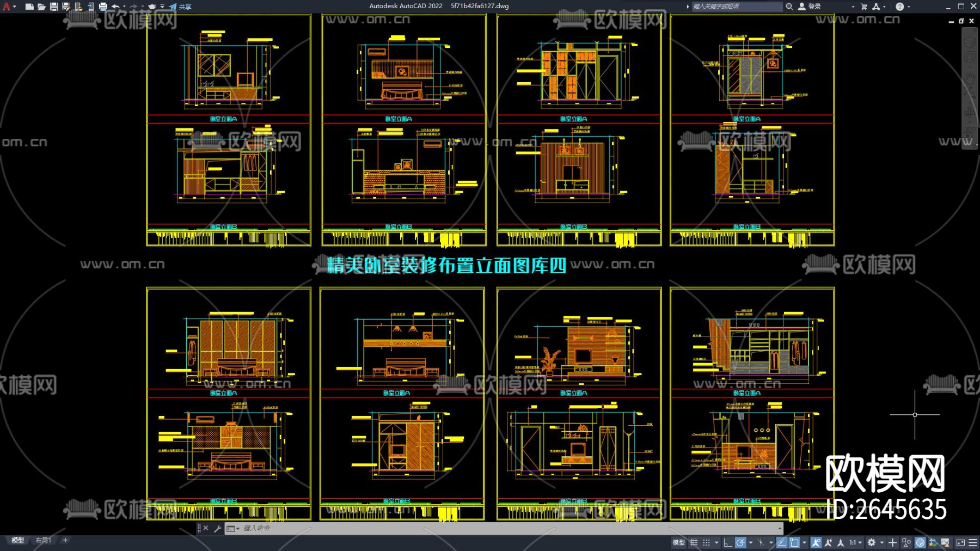Toggle grid display in status bar

694,543
